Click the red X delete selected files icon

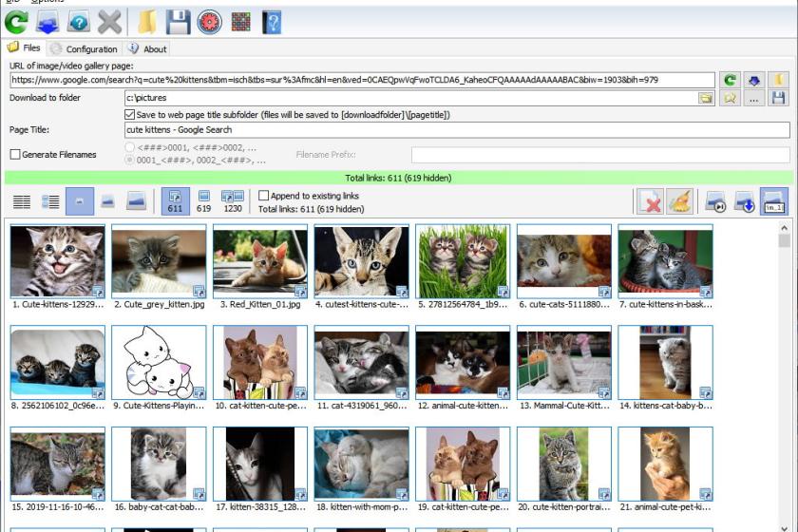tap(651, 201)
